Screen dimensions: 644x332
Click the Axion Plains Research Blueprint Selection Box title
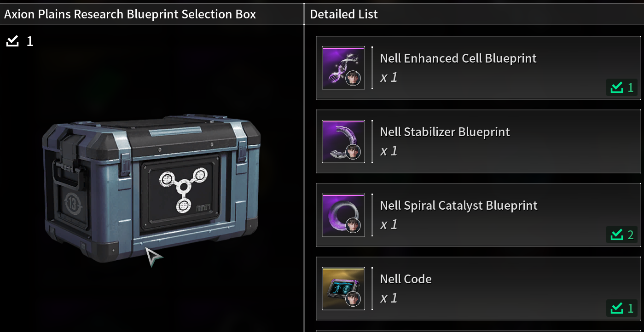(130, 14)
